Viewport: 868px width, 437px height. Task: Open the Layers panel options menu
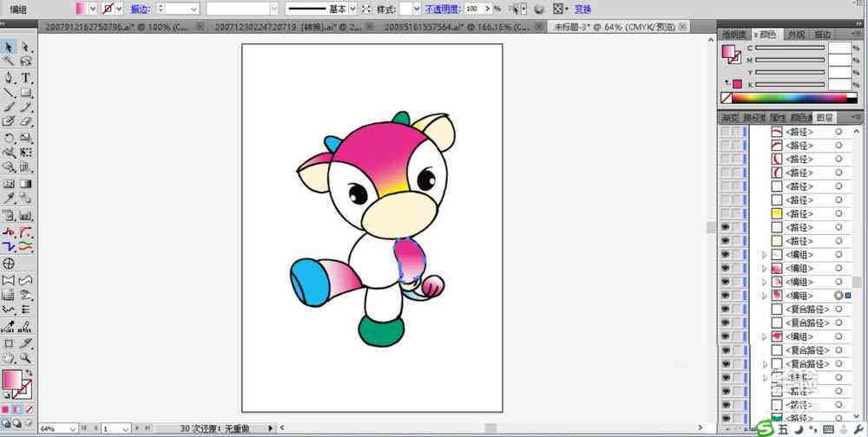[858, 117]
